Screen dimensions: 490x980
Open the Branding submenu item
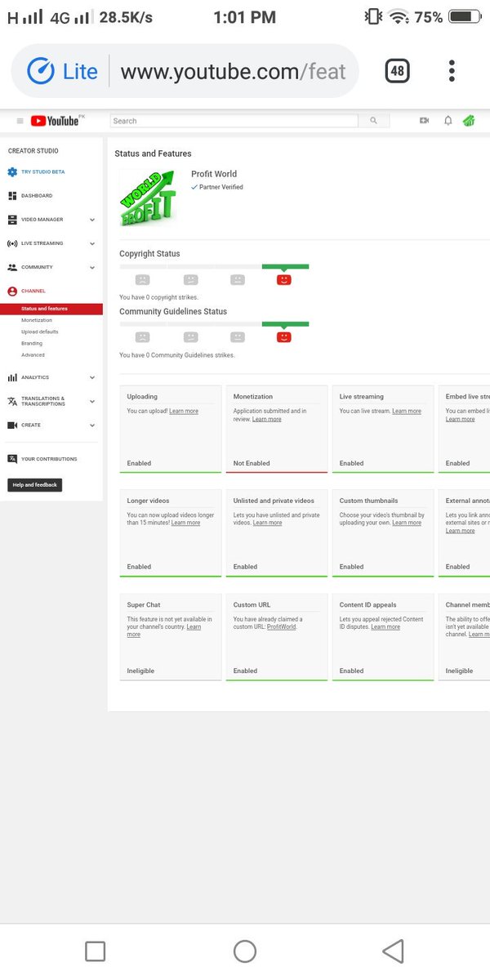tap(32, 343)
